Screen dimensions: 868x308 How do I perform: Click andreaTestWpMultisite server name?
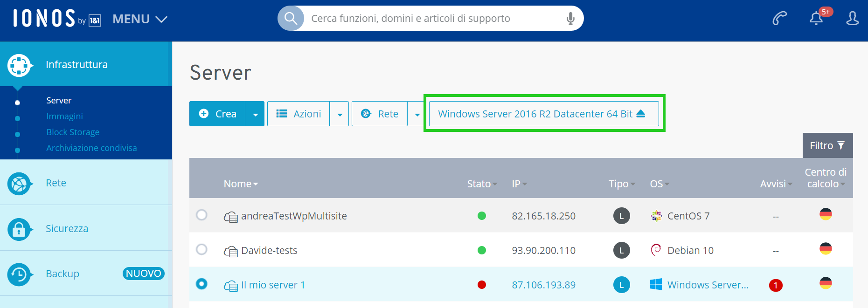[294, 216]
